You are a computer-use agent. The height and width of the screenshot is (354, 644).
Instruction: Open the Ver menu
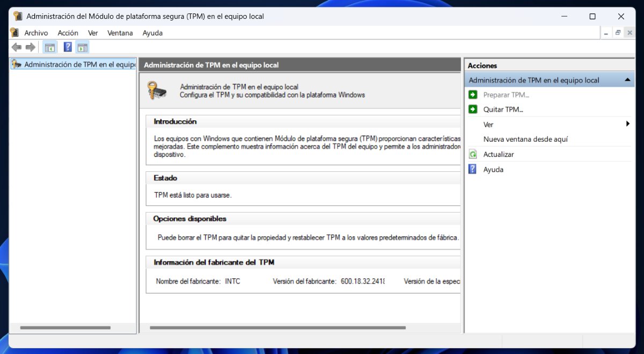coord(93,33)
